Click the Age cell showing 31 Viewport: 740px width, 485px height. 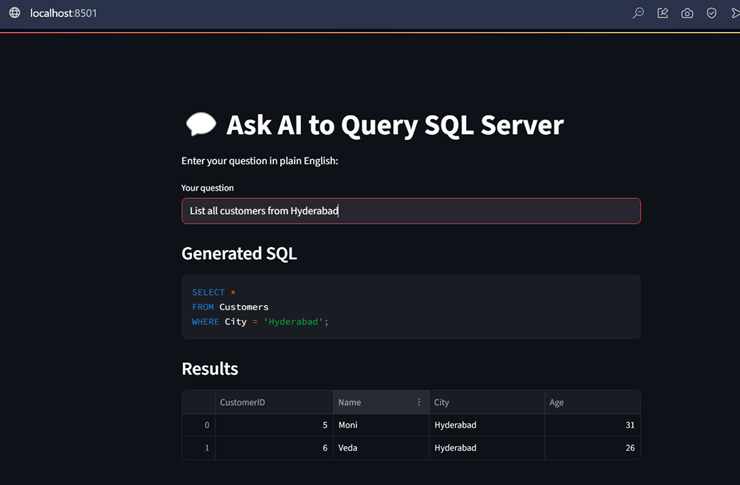point(592,425)
